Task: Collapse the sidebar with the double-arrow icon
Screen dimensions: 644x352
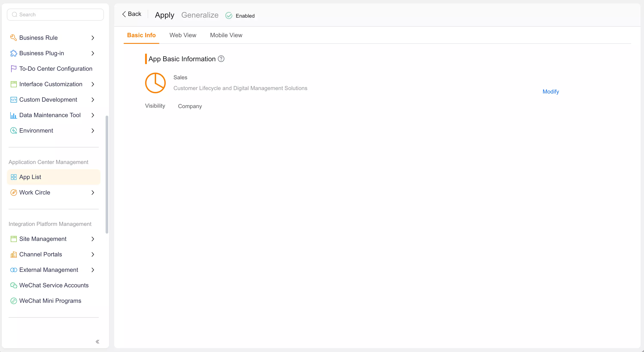Action: 97,342
